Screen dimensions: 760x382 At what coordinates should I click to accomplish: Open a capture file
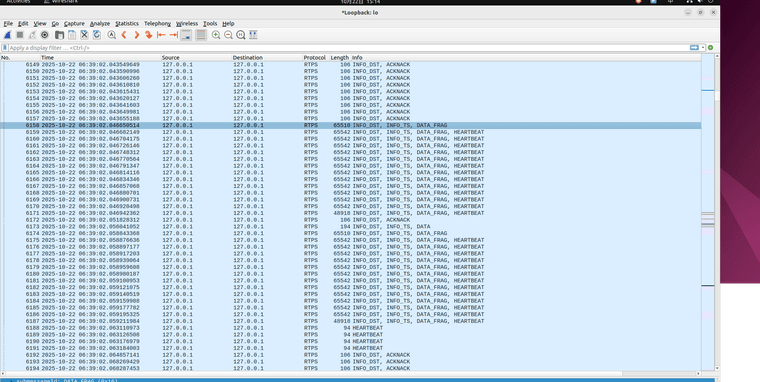coord(59,35)
